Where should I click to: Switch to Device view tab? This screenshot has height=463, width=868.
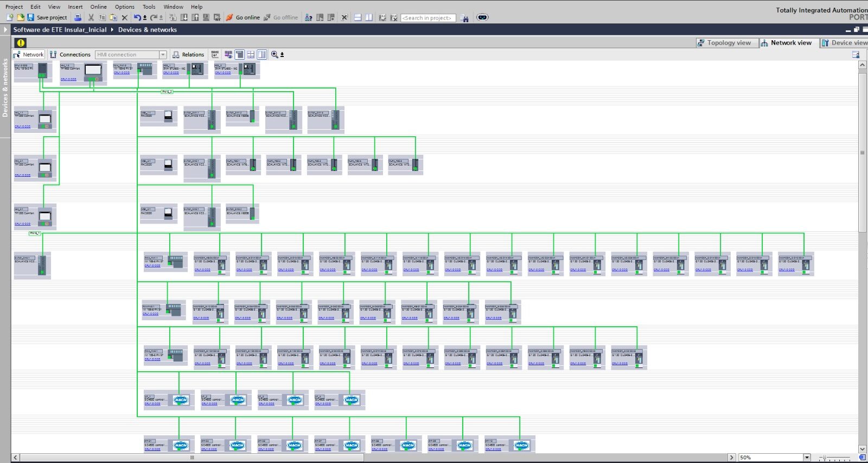point(844,43)
